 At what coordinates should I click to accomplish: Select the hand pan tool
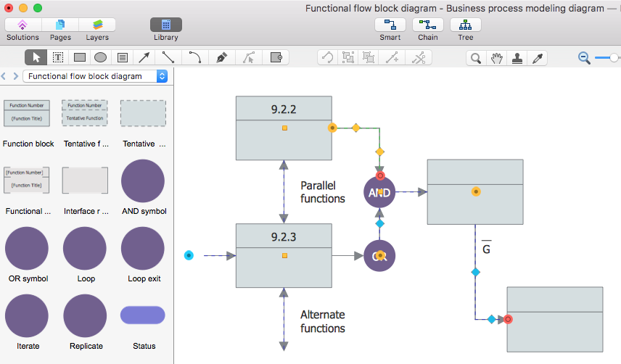pos(496,58)
